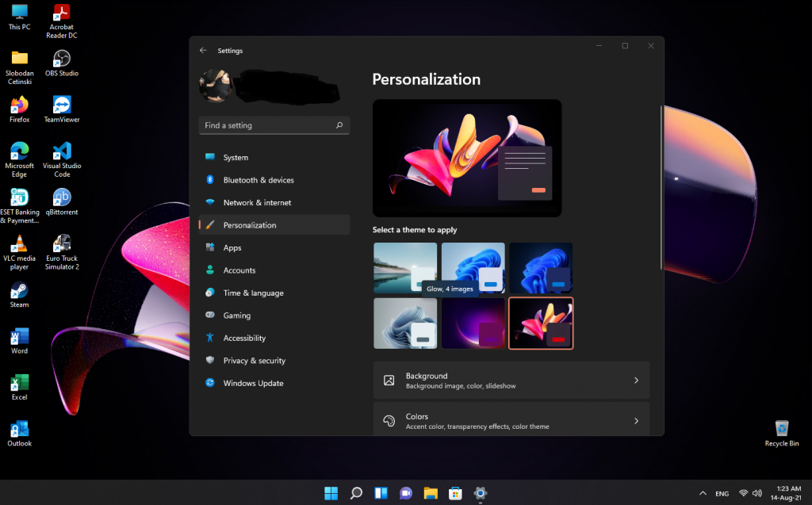Open the Recycle Bin

coord(781,429)
